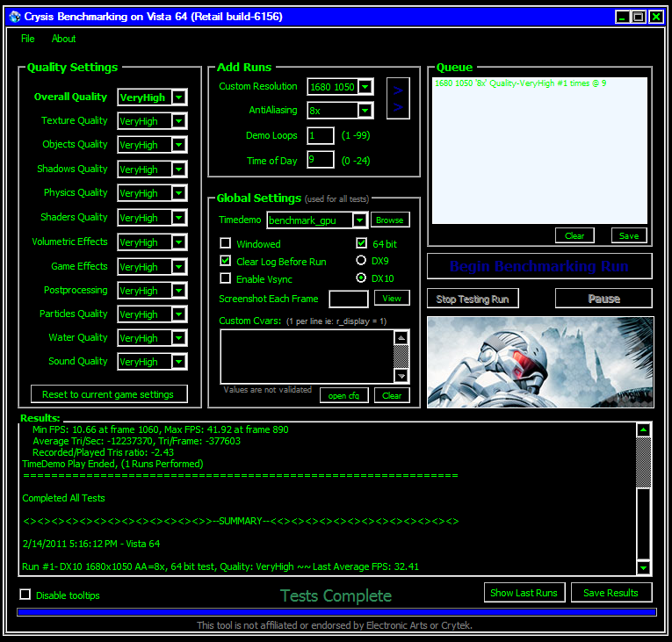Uncheck the 64 bit option
672x642 pixels.
(x=361, y=243)
